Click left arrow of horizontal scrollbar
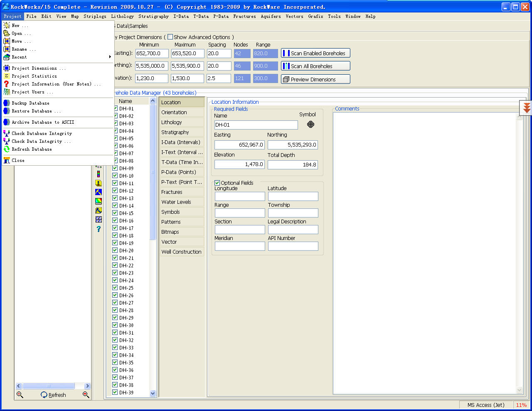 tap(19, 386)
